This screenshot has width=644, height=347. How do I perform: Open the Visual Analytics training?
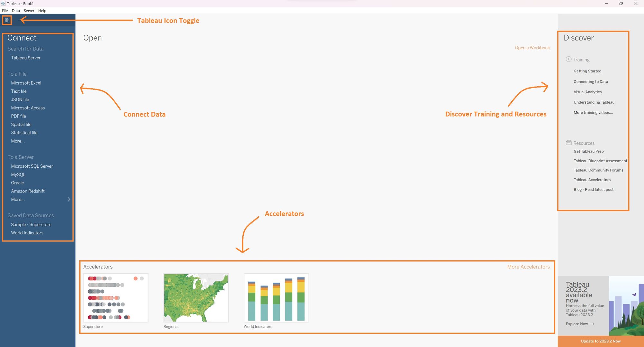(x=587, y=92)
